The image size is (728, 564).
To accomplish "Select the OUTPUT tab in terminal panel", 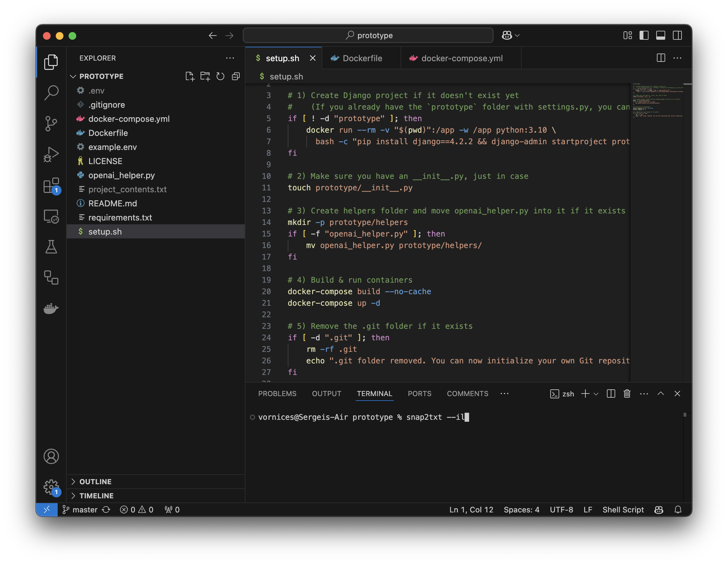I will point(327,393).
